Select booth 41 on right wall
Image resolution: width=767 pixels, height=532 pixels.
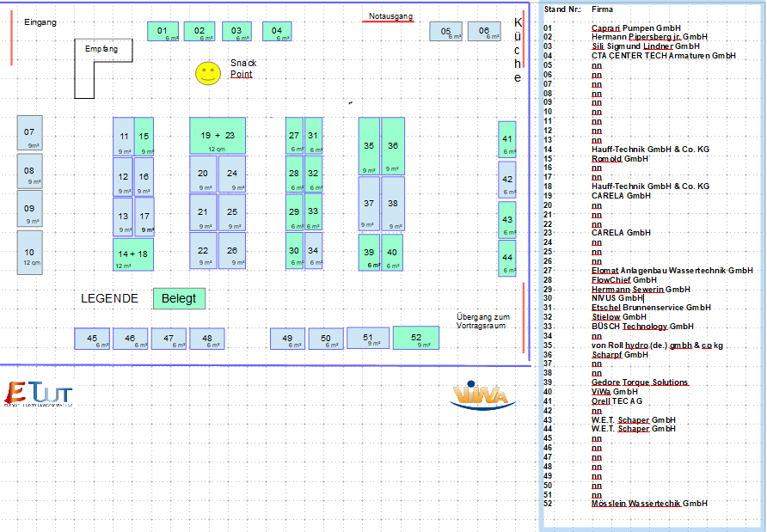pos(507,139)
